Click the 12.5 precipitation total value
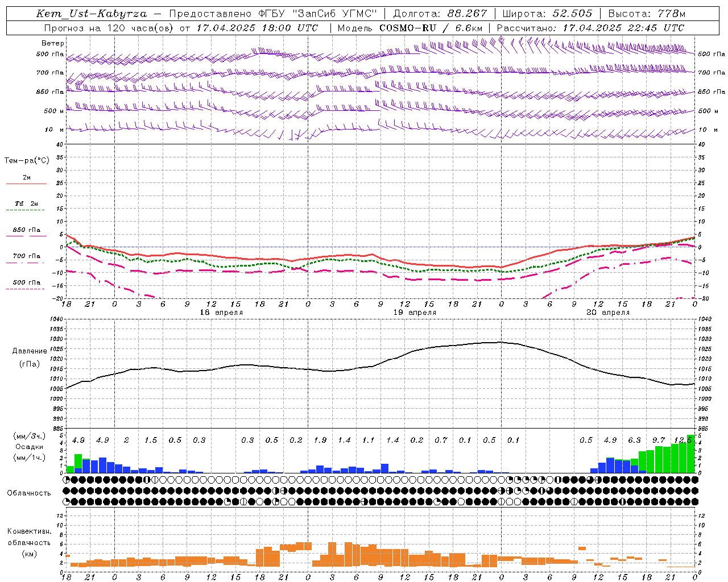This screenshot has height=582, width=728. [x=682, y=440]
